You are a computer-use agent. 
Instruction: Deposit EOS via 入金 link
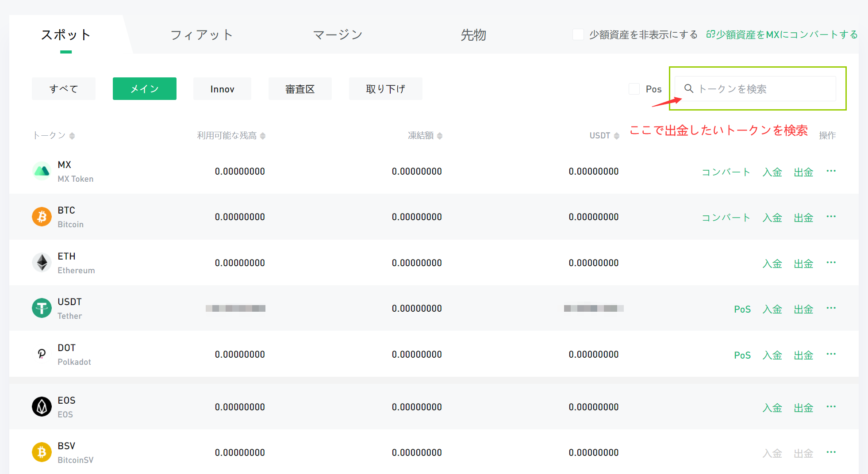click(772, 408)
